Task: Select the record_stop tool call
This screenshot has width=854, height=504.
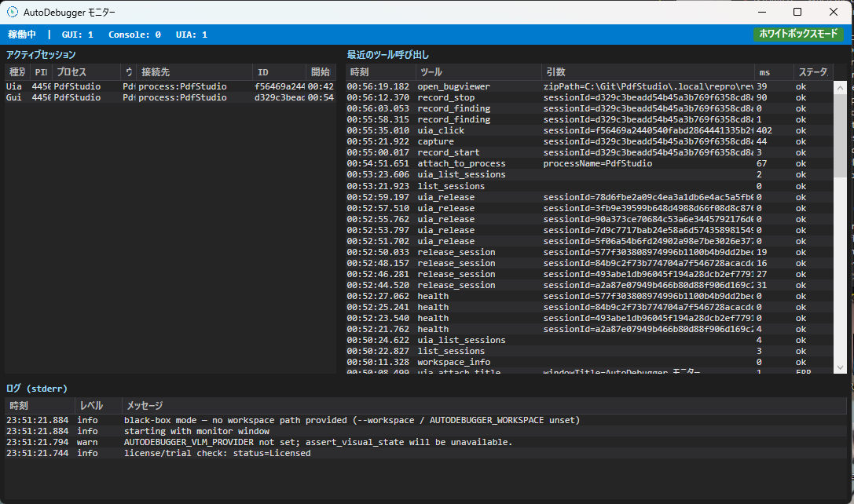Action: tap(589, 97)
